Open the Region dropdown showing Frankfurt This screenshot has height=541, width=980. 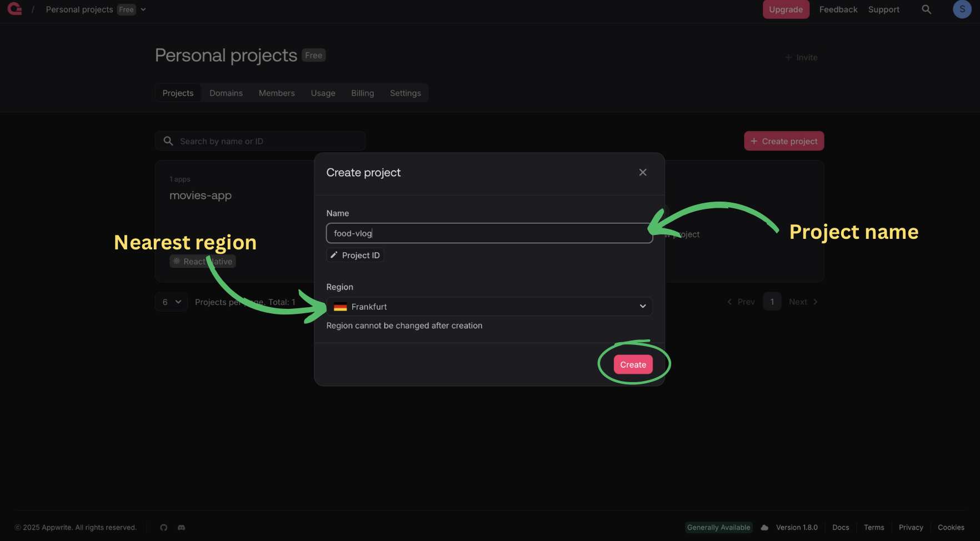[x=489, y=306]
